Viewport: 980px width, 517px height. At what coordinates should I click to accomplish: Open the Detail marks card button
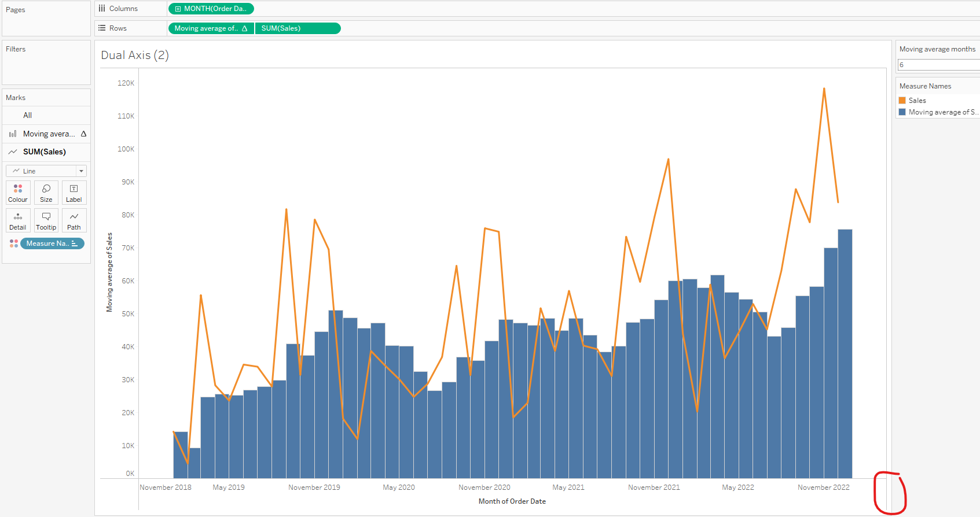tap(18, 220)
